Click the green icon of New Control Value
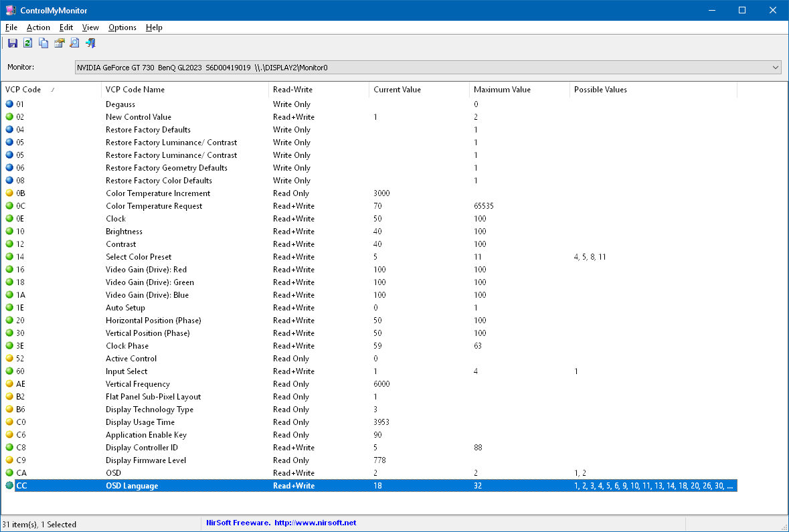 [9, 116]
